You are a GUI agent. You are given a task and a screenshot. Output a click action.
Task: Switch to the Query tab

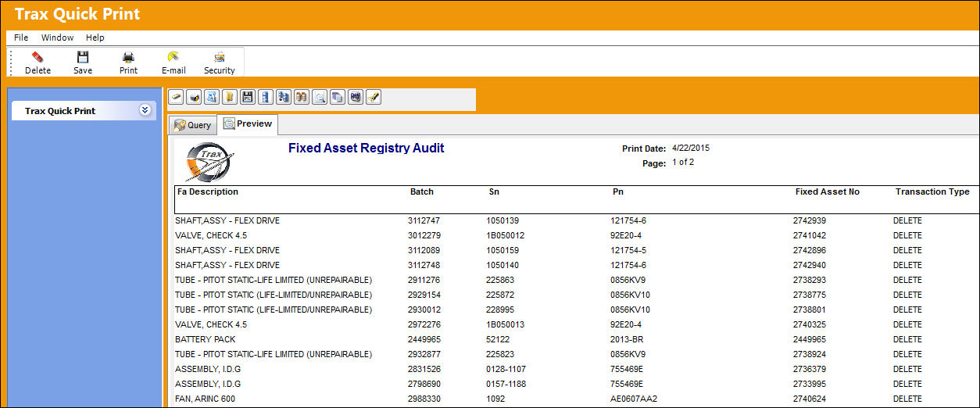pos(192,125)
